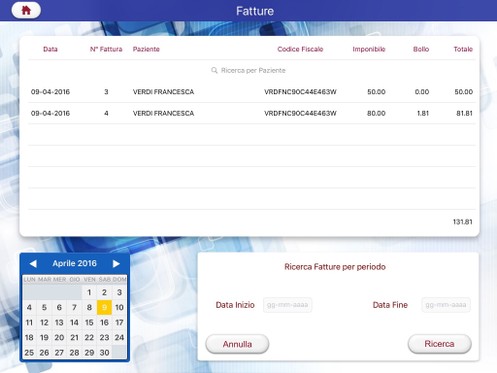Click the Bollo column header
This screenshot has width=497, height=373.
click(421, 49)
